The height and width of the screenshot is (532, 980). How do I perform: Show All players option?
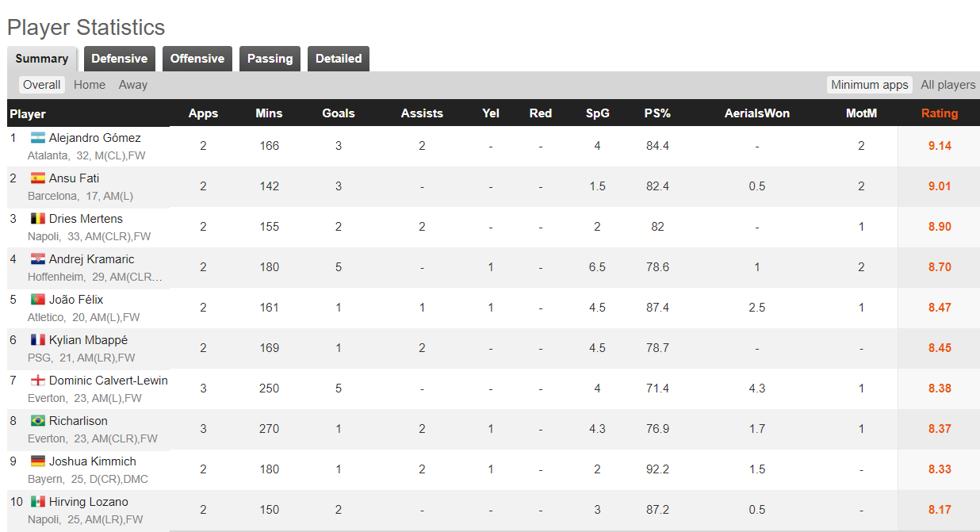click(x=948, y=85)
